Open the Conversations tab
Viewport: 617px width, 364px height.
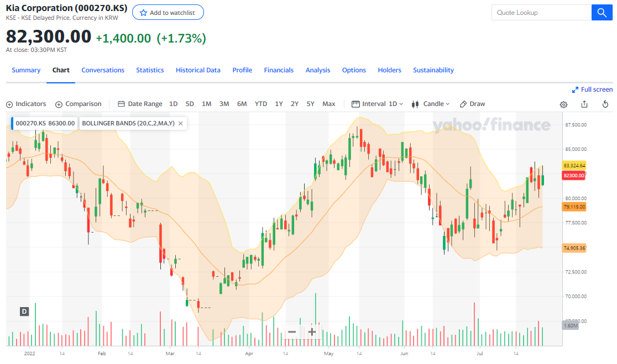pyautogui.click(x=103, y=70)
